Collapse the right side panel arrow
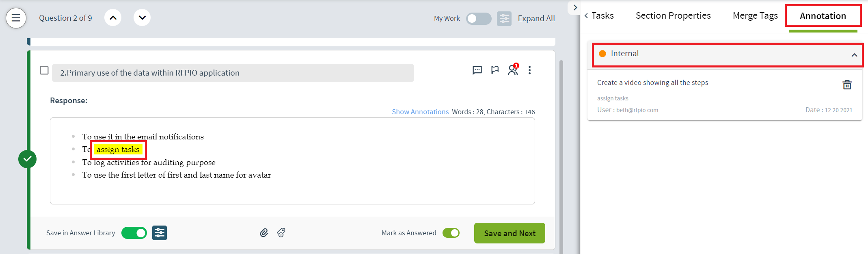868x254 pixels. pyautogui.click(x=575, y=8)
